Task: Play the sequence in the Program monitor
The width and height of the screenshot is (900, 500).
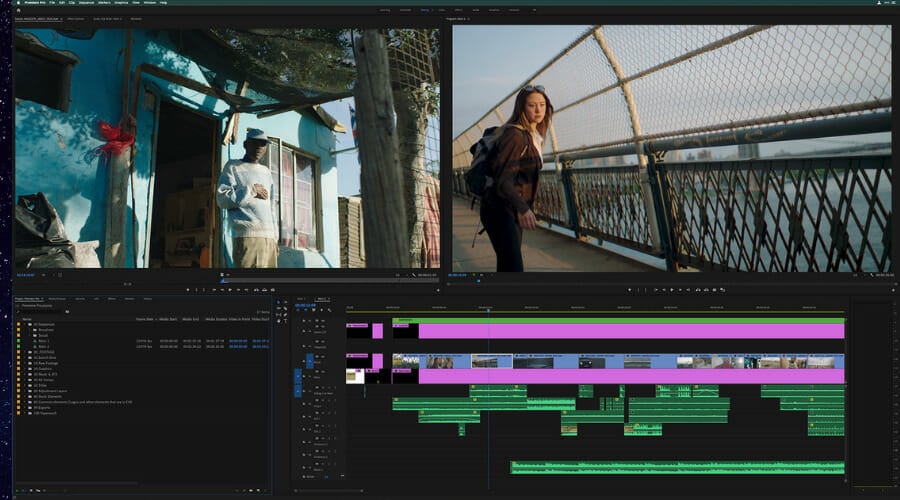Action: 672,290
